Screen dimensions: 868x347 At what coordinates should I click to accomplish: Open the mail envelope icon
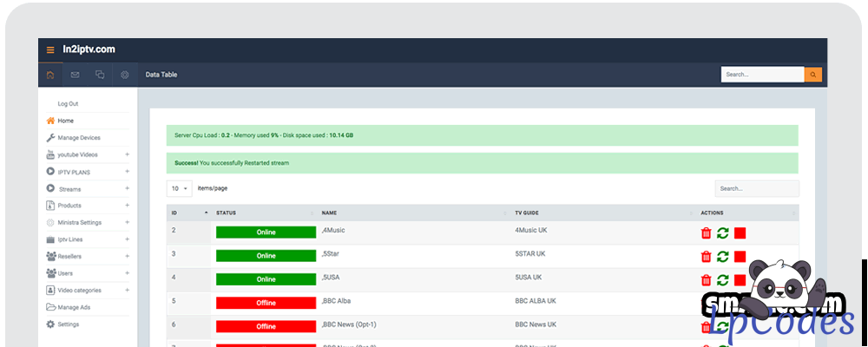point(76,75)
